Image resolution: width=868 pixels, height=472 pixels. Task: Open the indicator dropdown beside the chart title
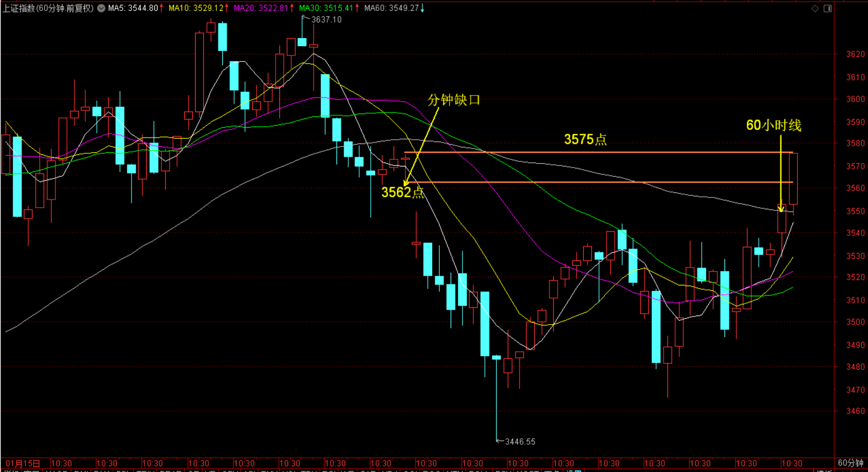(101, 8)
